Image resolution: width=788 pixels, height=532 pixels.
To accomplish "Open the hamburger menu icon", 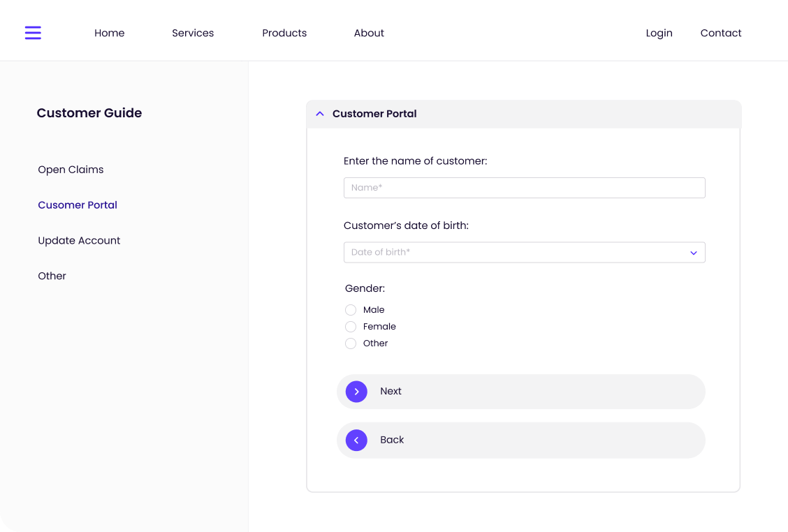I will (33, 33).
